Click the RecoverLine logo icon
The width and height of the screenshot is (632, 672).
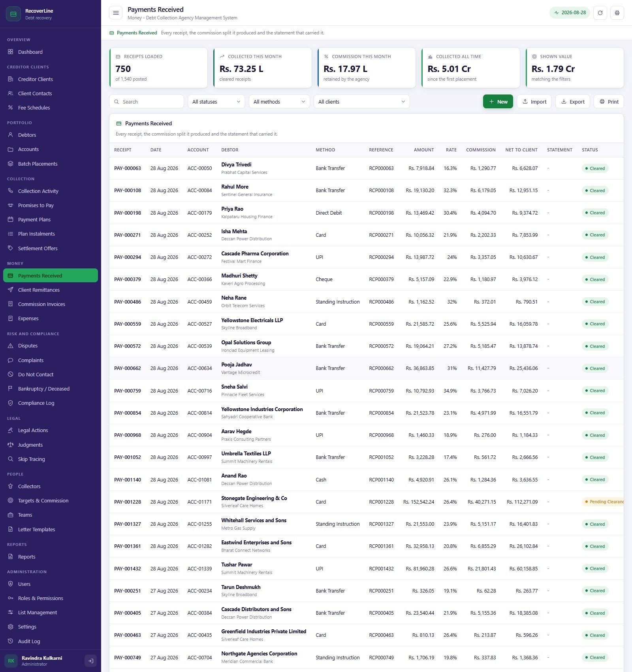click(x=13, y=14)
